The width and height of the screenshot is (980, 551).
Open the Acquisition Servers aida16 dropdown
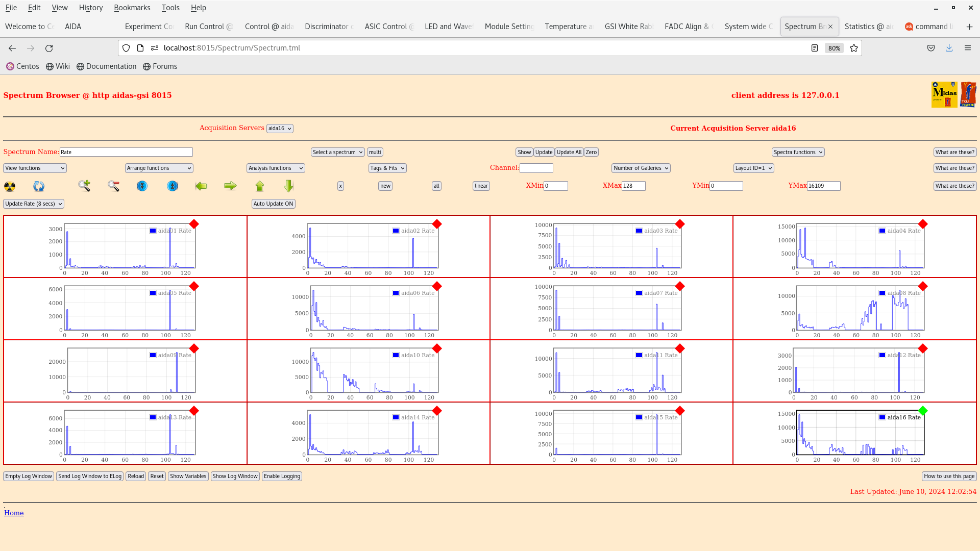coord(280,129)
